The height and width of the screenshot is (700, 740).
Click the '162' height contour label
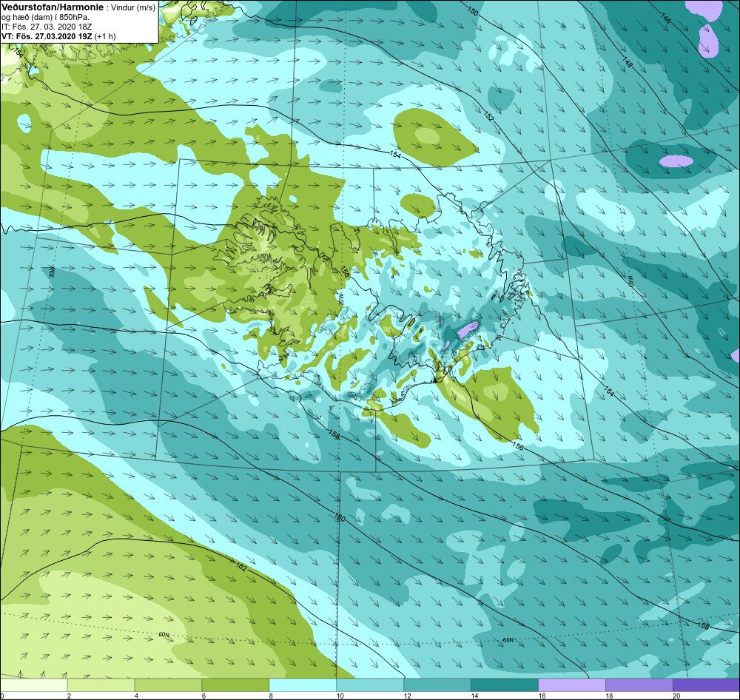tap(240, 567)
